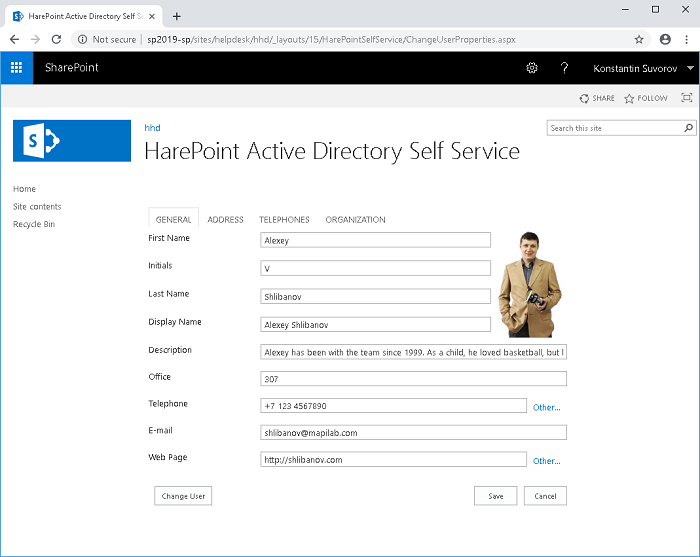
Task: Open Other telephone numbers link
Action: (x=546, y=407)
